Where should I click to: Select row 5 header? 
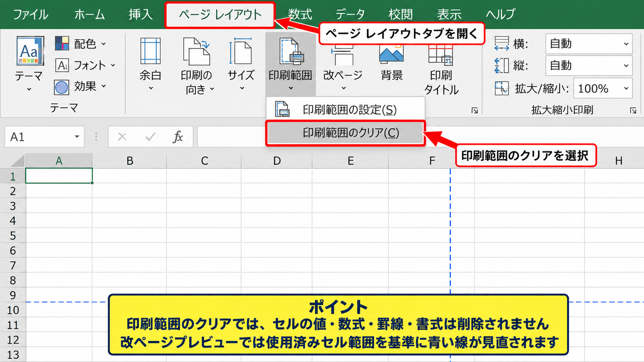coord(13,235)
